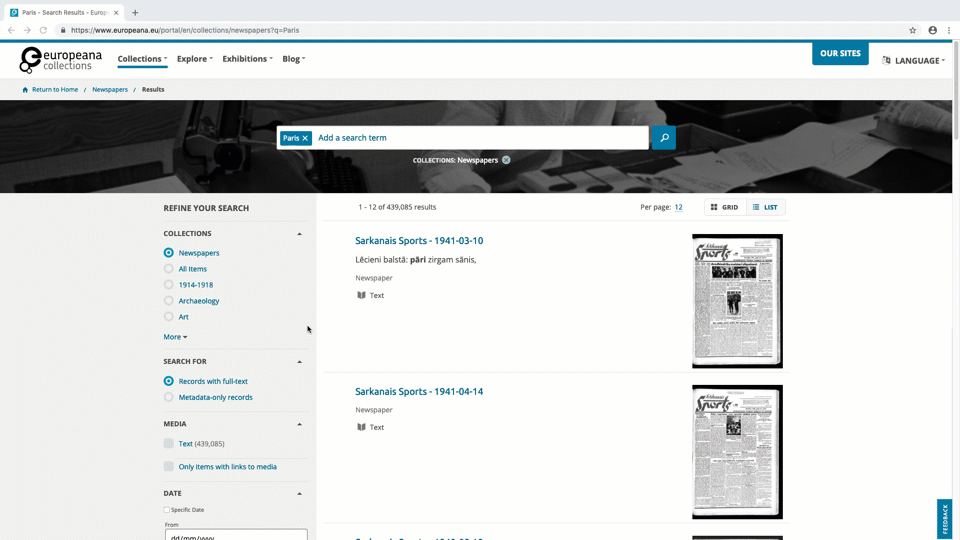The width and height of the screenshot is (960, 540).
Task: Select the Art collection radio
Action: pos(168,317)
